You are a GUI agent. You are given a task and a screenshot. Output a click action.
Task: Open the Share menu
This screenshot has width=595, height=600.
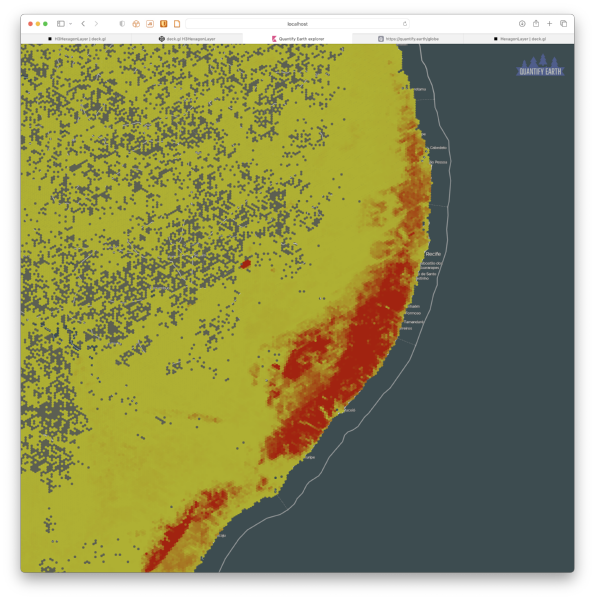(536, 23)
